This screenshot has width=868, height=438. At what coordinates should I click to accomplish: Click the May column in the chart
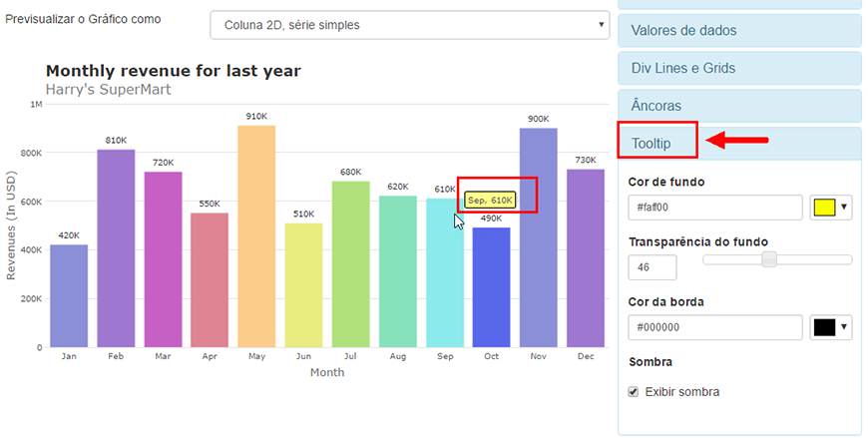(x=256, y=236)
